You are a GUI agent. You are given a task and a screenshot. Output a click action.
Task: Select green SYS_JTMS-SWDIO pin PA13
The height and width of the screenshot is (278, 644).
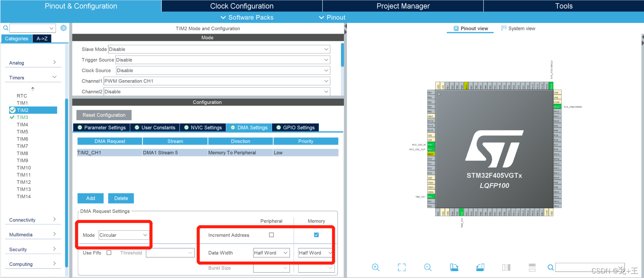(x=557, y=107)
